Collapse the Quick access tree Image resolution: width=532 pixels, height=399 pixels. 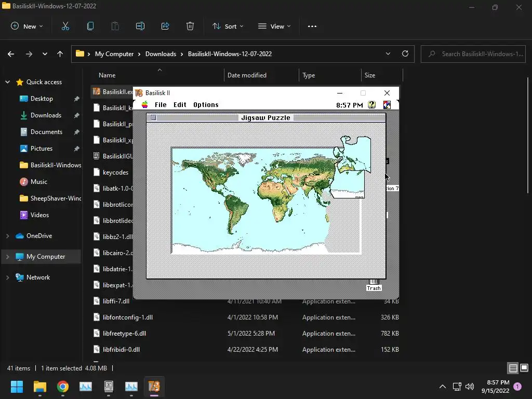coord(7,82)
